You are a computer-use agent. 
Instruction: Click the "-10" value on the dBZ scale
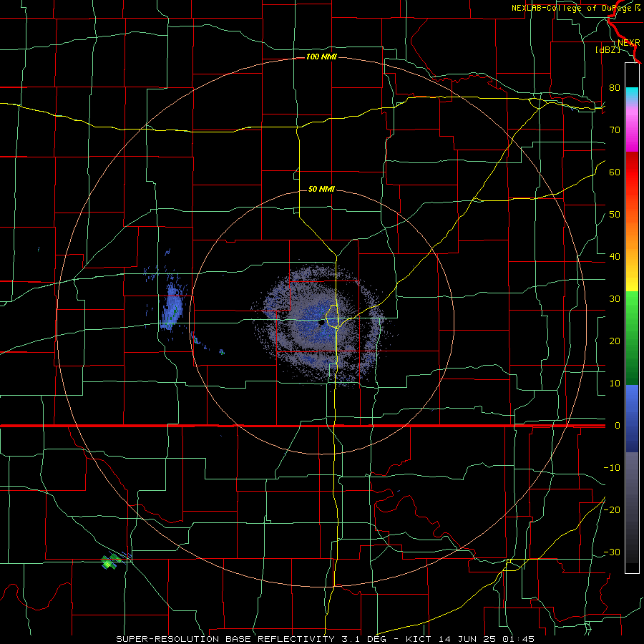pos(612,468)
